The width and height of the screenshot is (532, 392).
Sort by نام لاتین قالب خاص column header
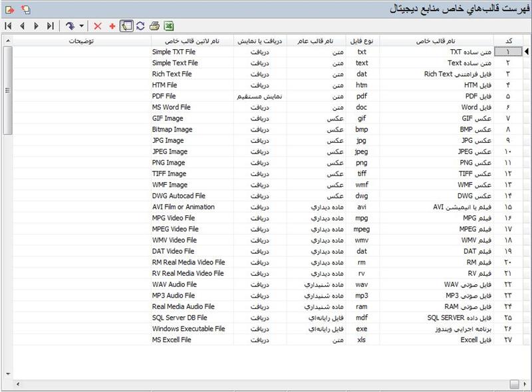pos(192,41)
